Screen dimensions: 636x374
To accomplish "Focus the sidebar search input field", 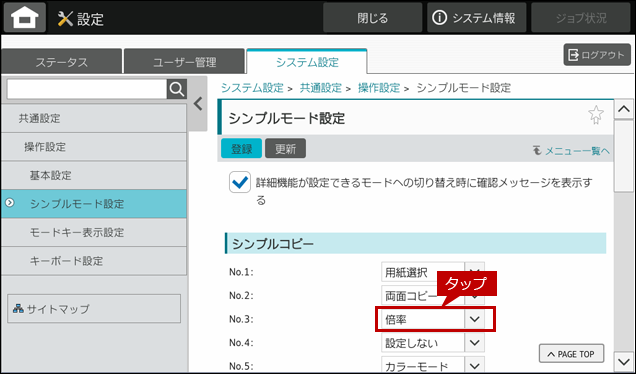I will click(x=87, y=89).
